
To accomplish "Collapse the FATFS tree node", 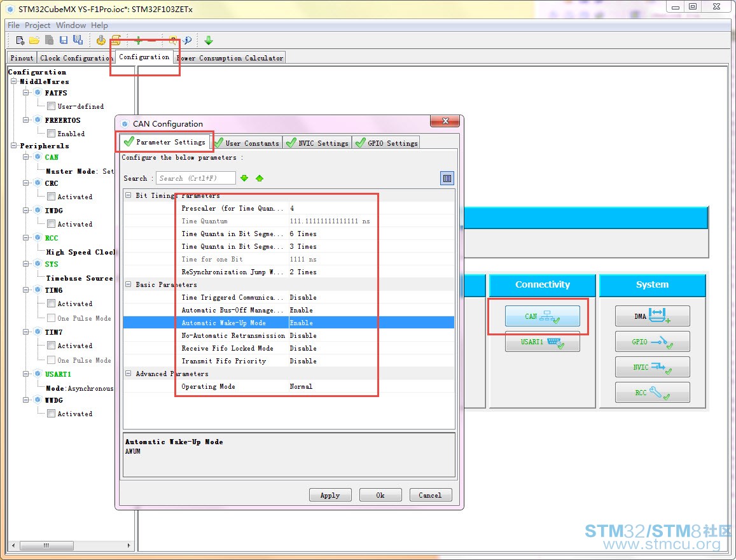I will coord(26,92).
